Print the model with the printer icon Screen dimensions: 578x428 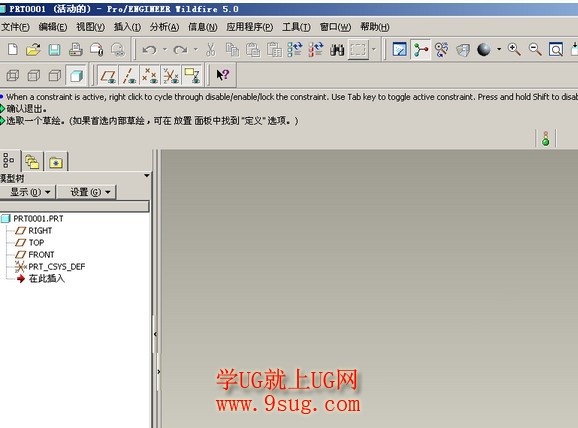(x=76, y=49)
